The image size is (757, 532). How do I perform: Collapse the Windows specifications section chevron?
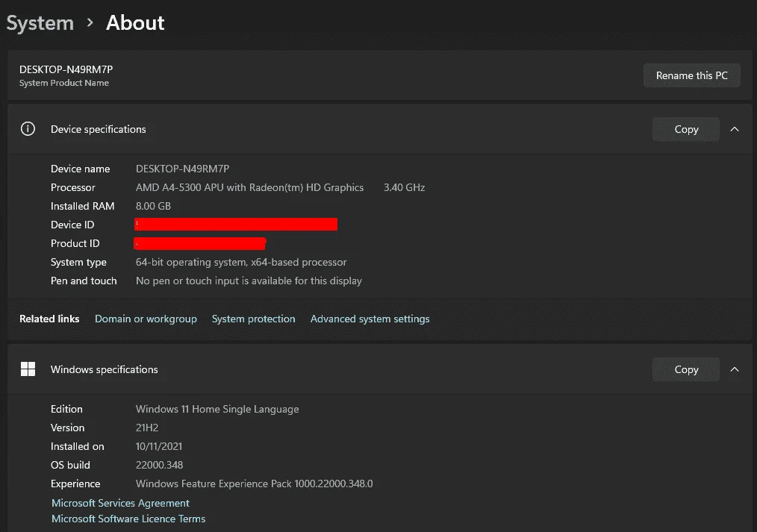[735, 369]
